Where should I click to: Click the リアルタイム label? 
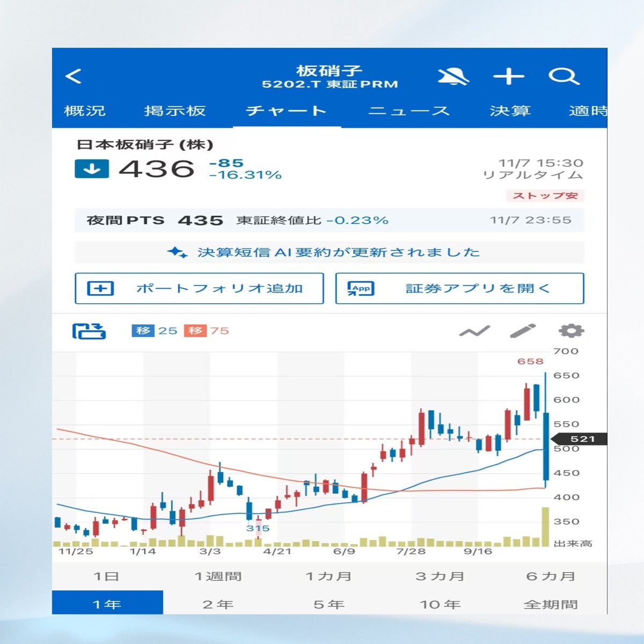[533, 175]
